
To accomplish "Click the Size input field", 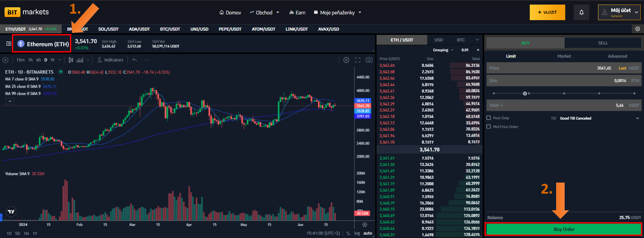I will click(x=564, y=80).
